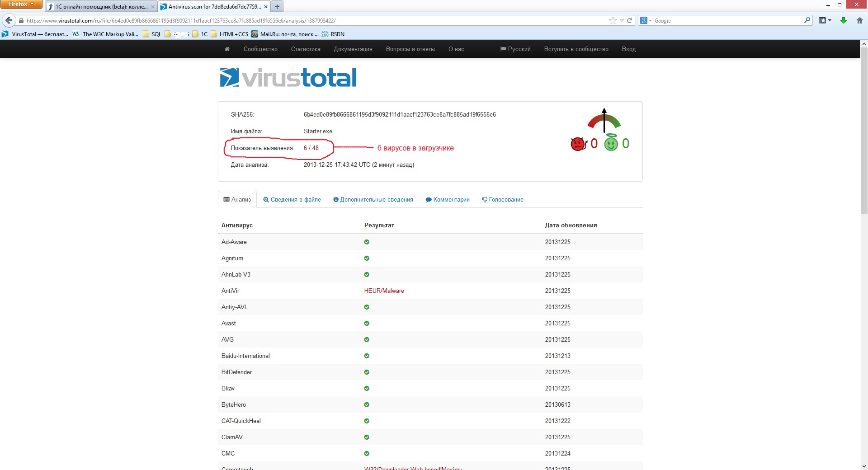Click the Baidu-International update date 20131213
This screenshot has width=868, height=470.
(557, 356)
